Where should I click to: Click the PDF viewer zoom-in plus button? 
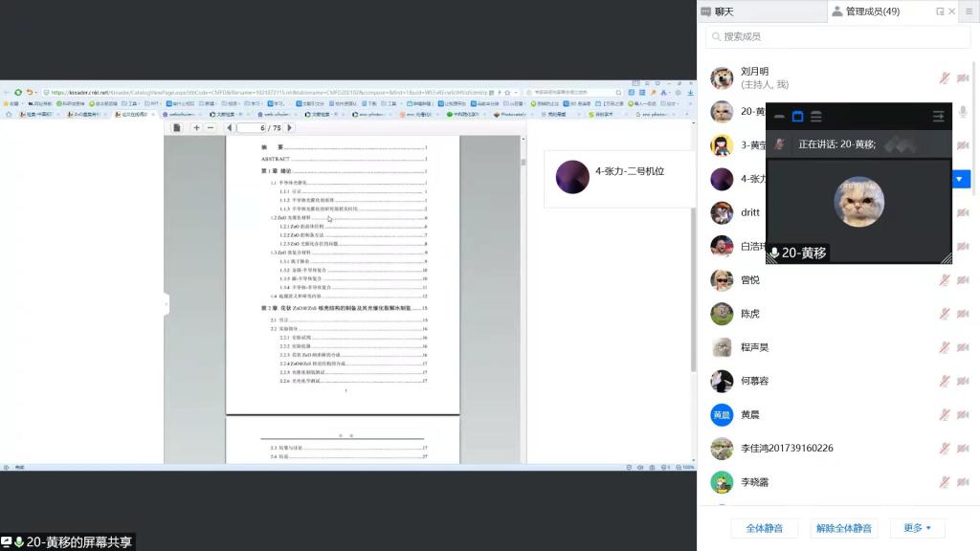[197, 127]
